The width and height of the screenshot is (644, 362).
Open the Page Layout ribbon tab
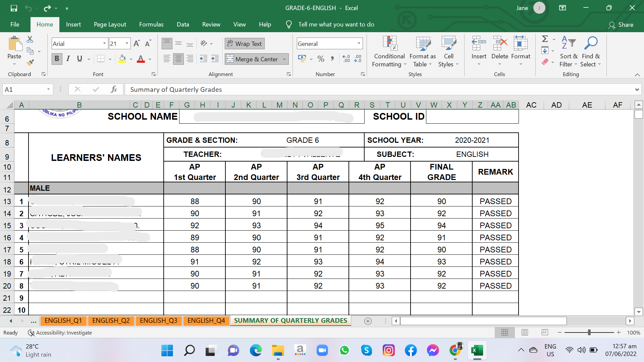(x=110, y=24)
